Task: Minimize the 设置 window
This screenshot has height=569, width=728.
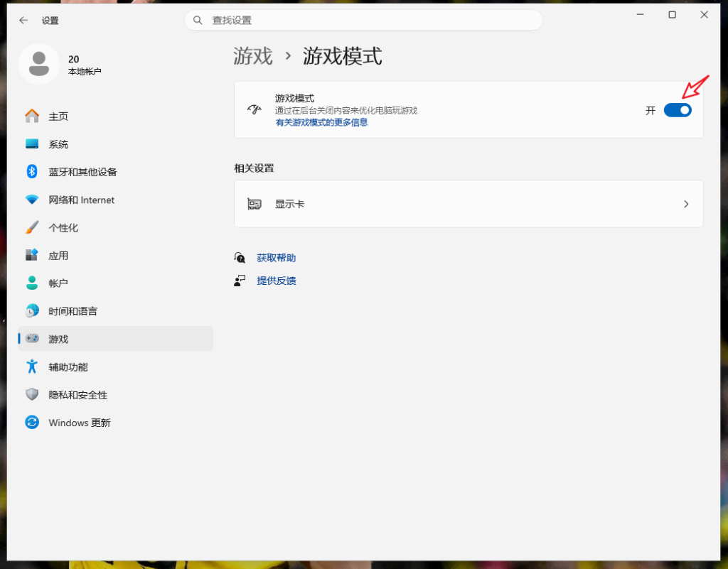Action: 641,15
